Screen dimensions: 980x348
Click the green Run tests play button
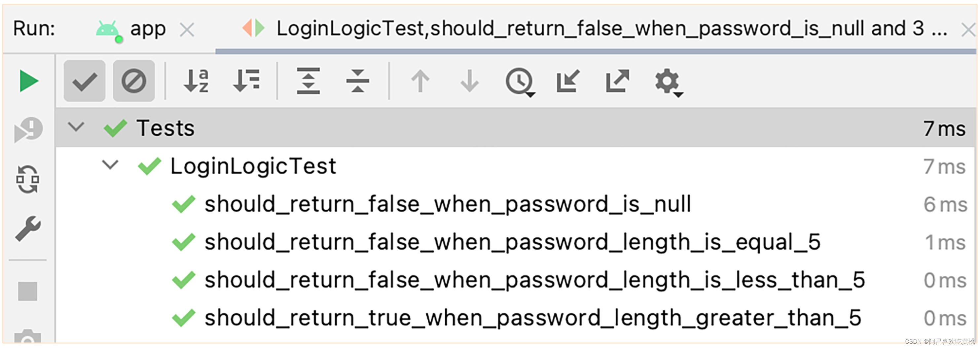click(x=29, y=81)
